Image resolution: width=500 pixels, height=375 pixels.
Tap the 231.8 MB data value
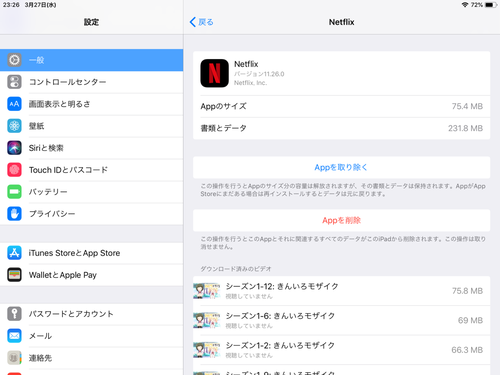point(465,128)
